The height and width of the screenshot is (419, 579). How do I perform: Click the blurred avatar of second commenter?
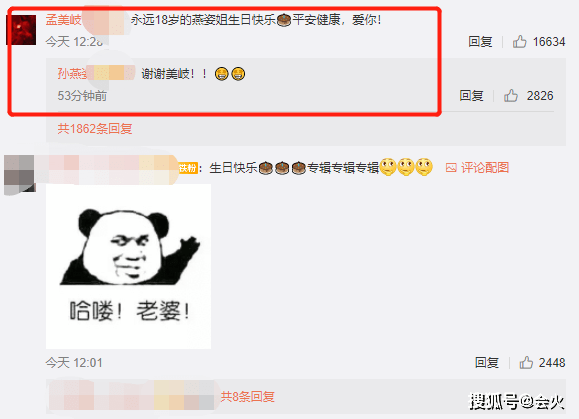(19, 174)
